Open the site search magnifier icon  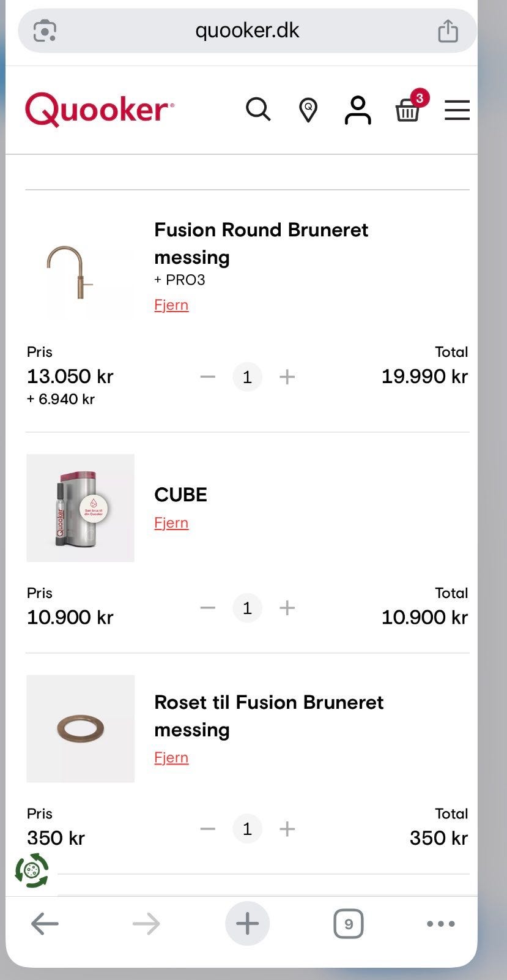[258, 110]
